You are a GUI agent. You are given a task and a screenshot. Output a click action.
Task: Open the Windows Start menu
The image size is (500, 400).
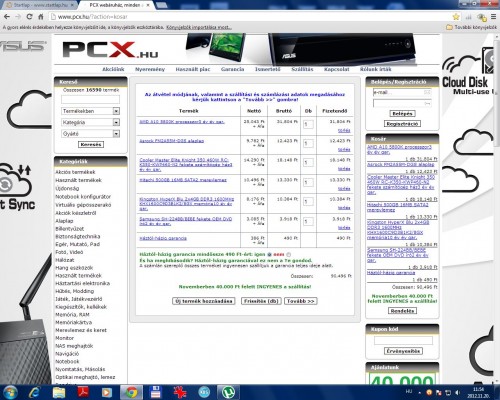[11, 392]
